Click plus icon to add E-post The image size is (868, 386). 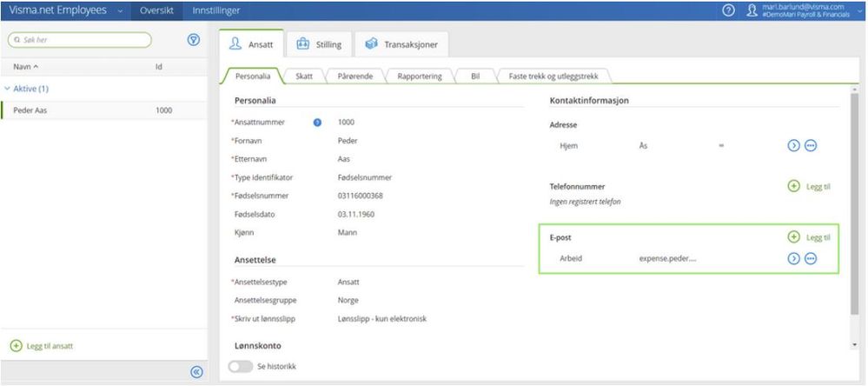[x=794, y=237]
